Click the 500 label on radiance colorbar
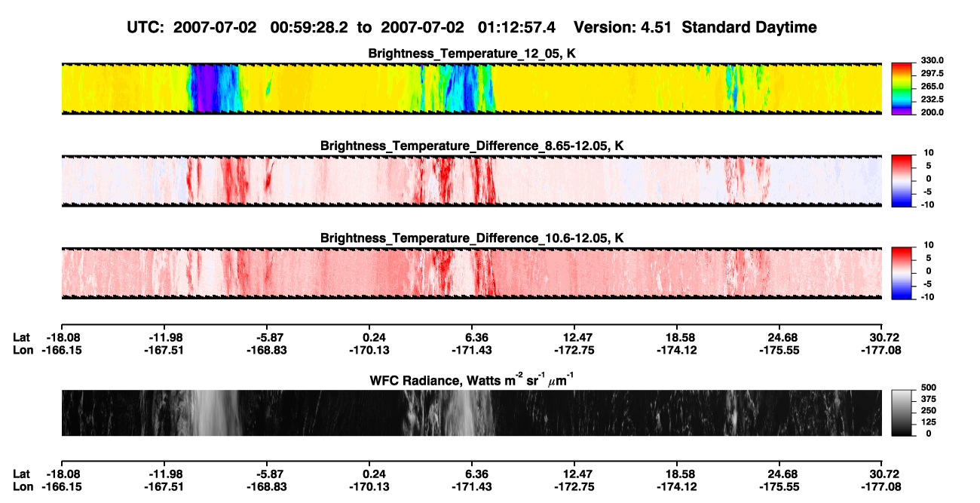980x503 pixels. point(927,388)
